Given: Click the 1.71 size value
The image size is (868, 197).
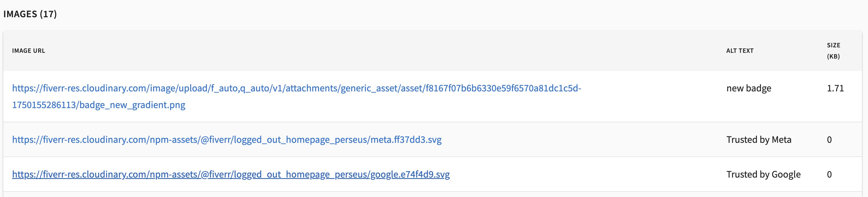Looking at the screenshot, I should 835,88.
